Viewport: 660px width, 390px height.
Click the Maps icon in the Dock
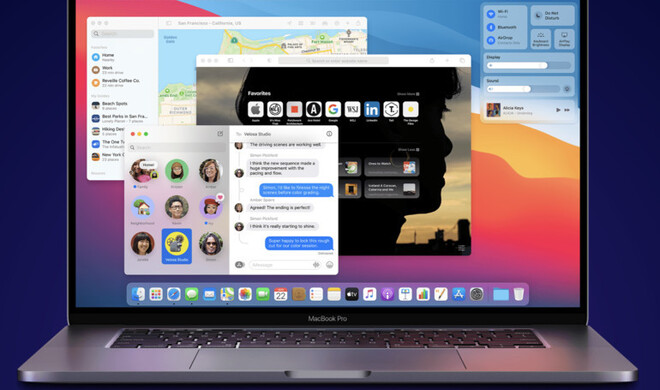[227, 294]
